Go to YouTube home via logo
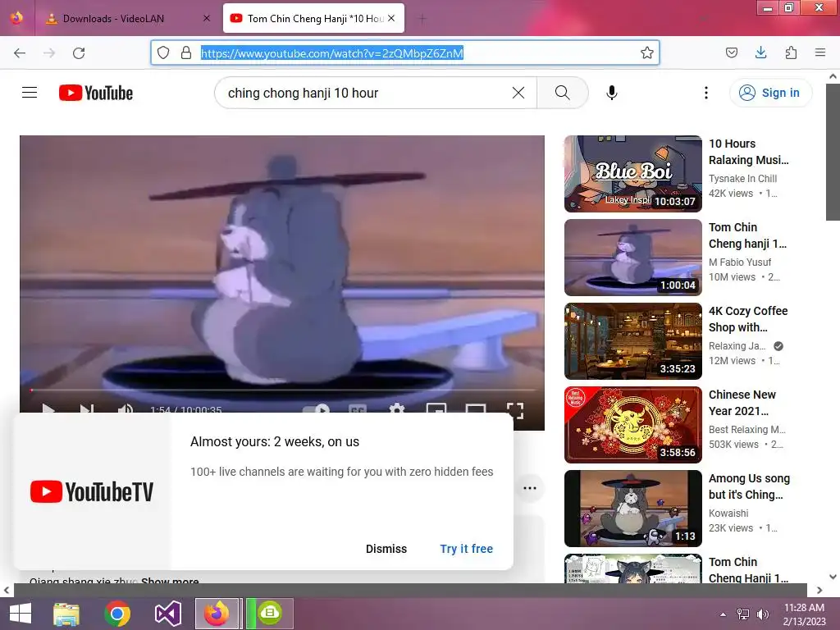Viewport: 840px width, 630px height. (96, 93)
